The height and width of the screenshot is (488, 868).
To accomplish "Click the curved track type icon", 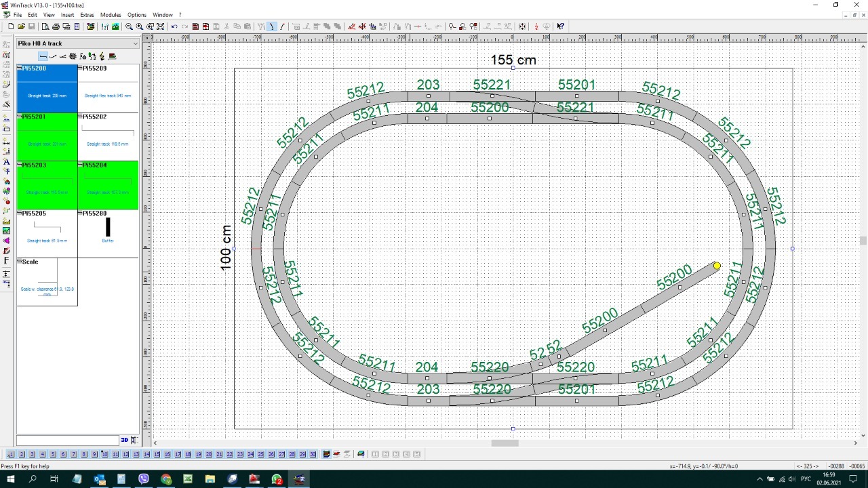I will tap(53, 56).
